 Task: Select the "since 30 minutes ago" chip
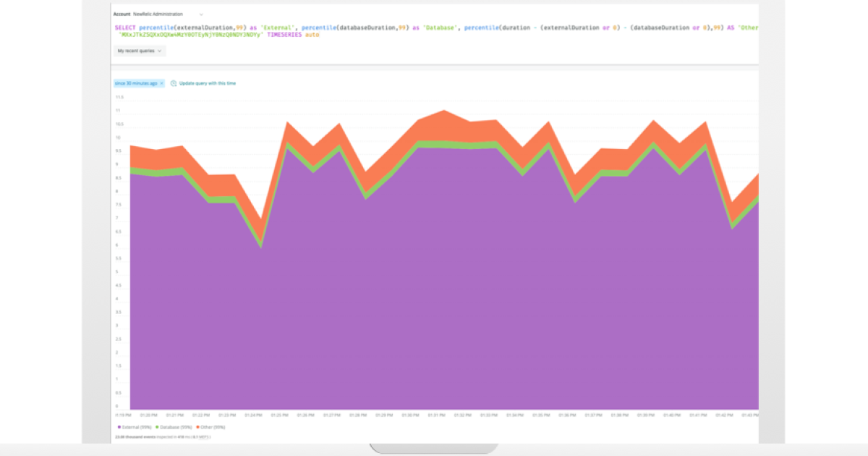pos(136,83)
